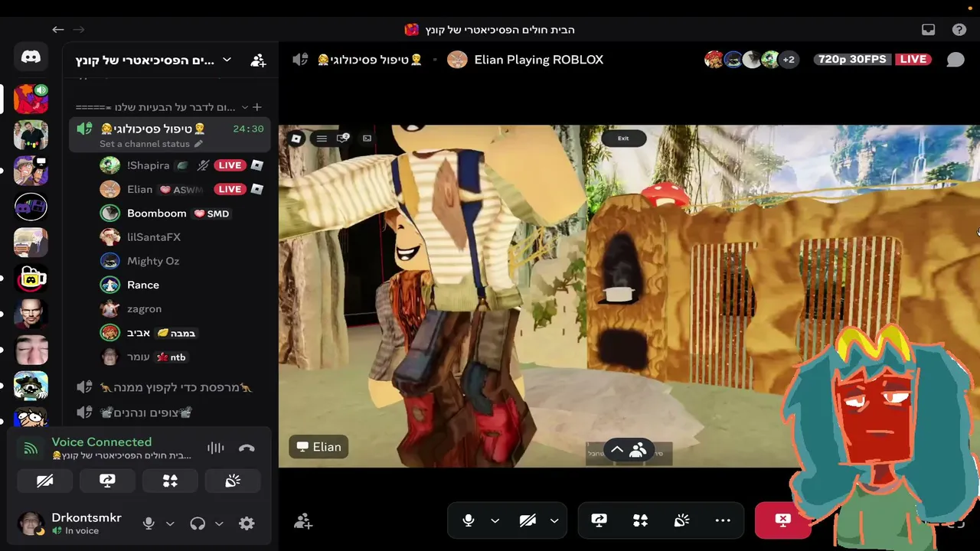
Task: Open input device arrow beside user mic
Action: click(x=170, y=523)
